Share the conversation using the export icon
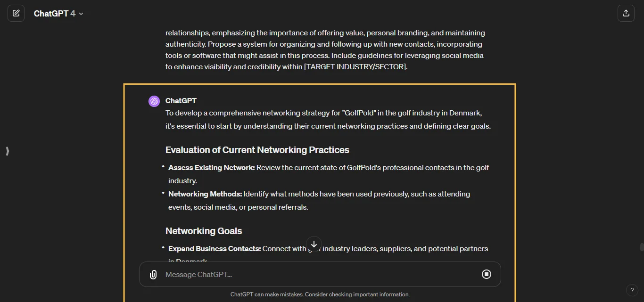The image size is (644, 302). point(626,13)
